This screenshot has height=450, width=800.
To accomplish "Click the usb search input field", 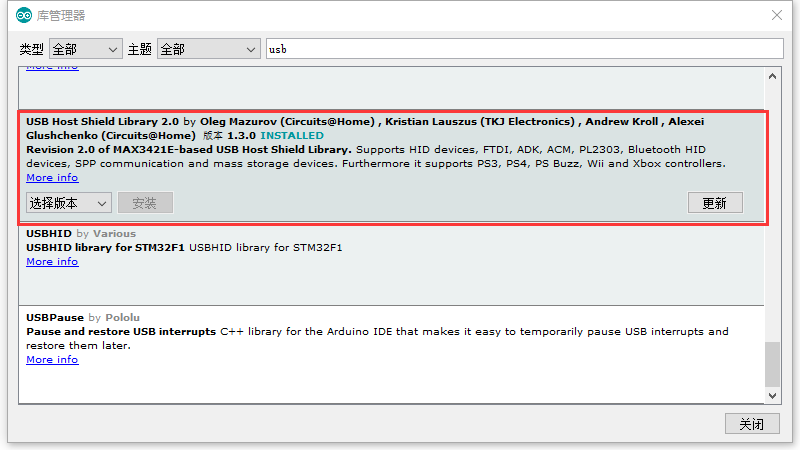I will pos(524,49).
